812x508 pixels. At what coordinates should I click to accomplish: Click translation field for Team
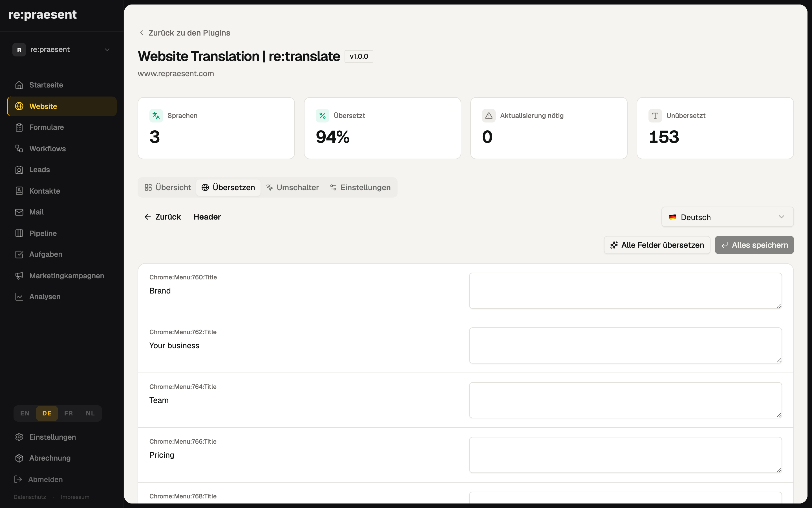point(625,400)
